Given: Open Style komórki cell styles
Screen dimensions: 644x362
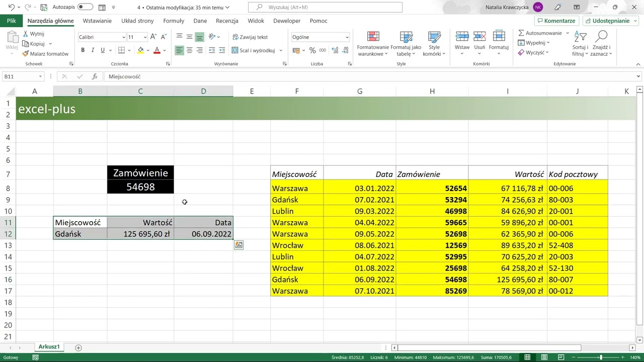Looking at the screenshot, I should coord(434,44).
